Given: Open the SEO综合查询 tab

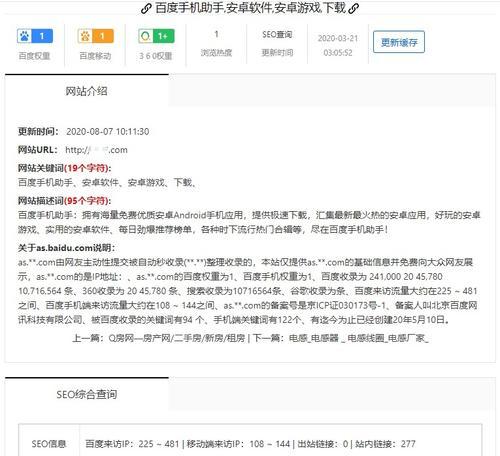Looking at the screenshot, I should point(87,394).
